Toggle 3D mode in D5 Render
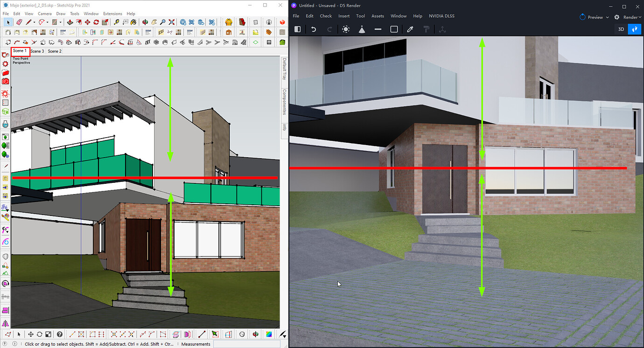644x348 pixels. click(621, 29)
